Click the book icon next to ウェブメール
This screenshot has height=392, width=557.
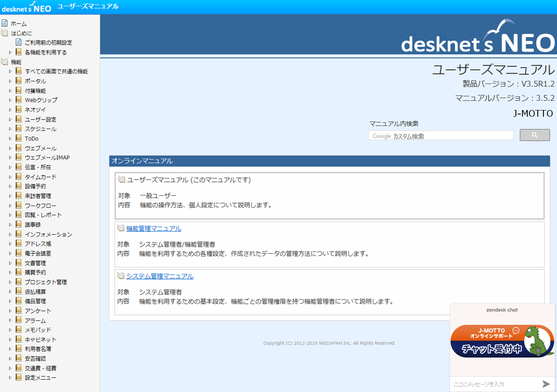[18, 148]
